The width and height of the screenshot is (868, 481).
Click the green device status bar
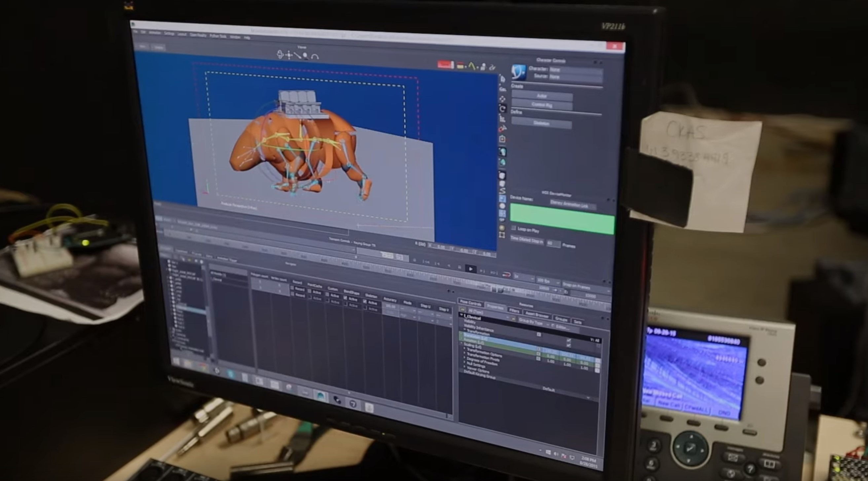point(562,218)
